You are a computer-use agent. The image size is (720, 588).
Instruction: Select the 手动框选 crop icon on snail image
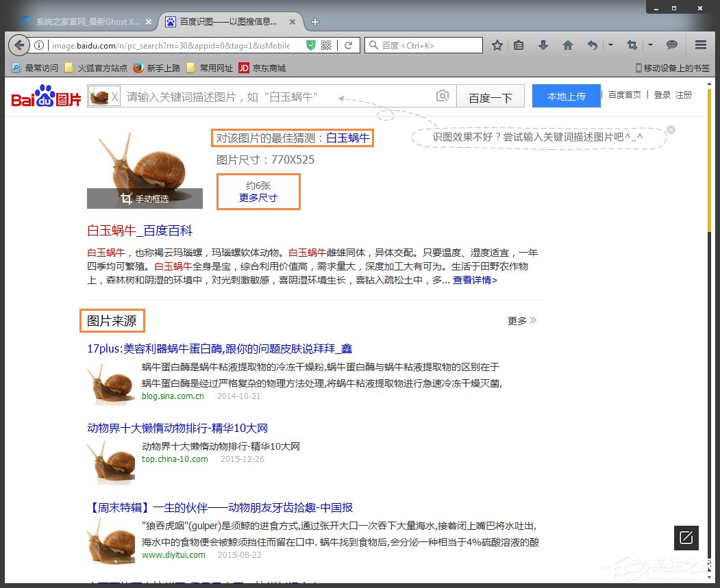coord(126,199)
